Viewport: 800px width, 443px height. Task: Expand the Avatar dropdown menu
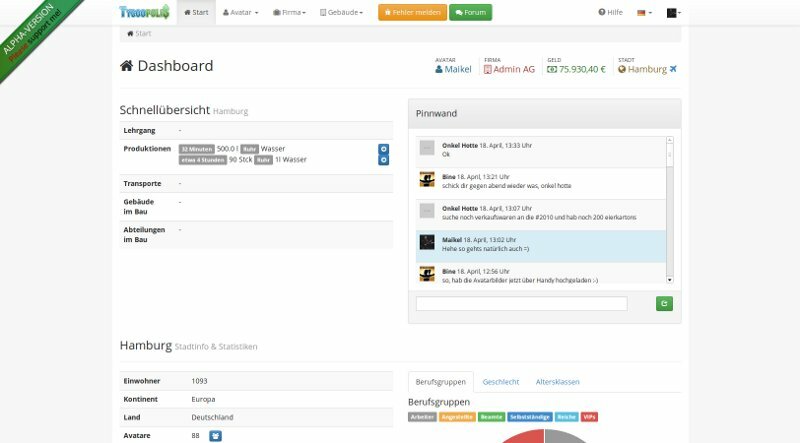coord(240,13)
